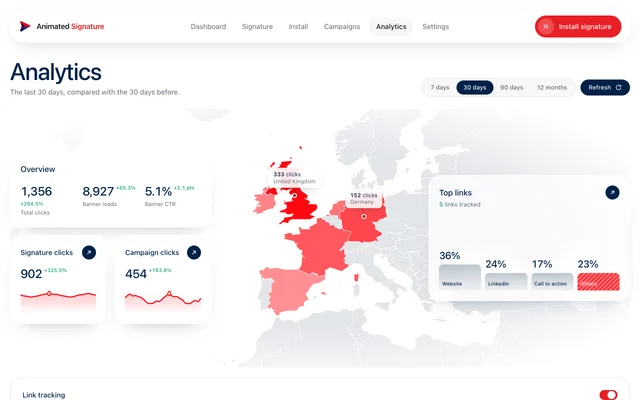
Task: Click the 454 campaign clicks value
Action: coord(136,274)
